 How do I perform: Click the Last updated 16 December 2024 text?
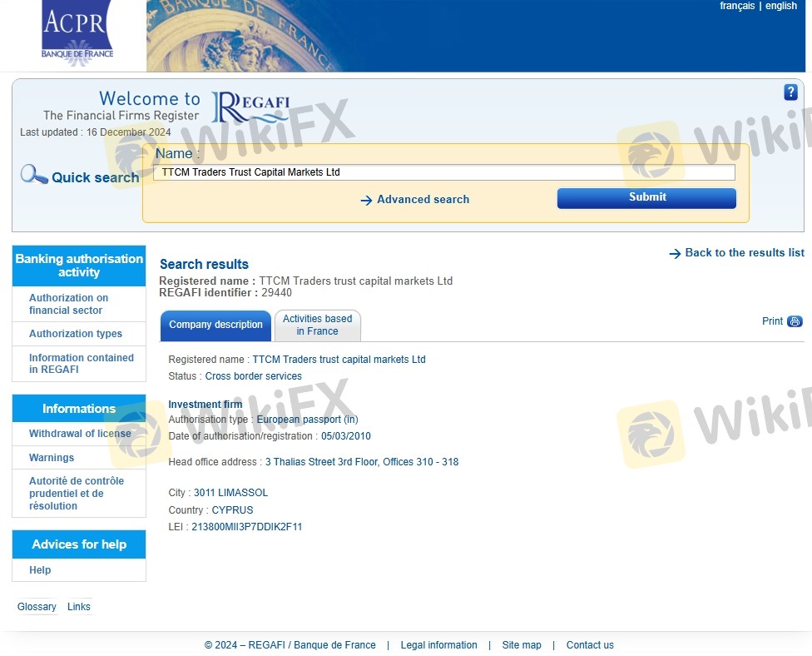96,132
